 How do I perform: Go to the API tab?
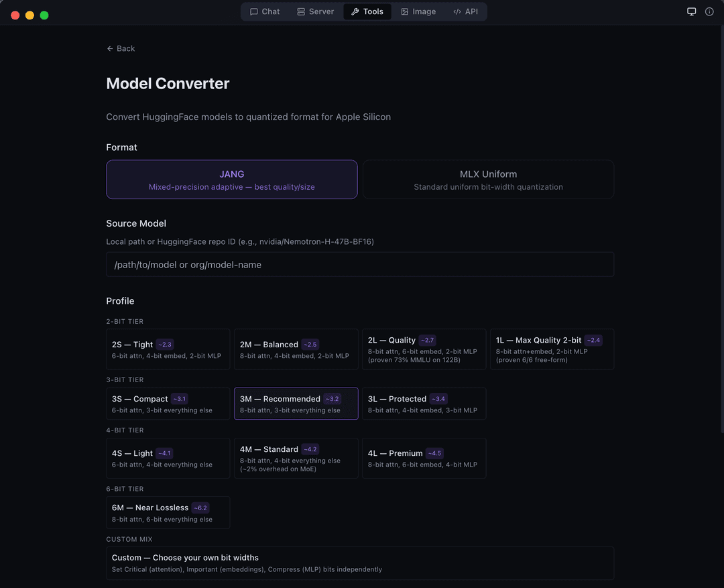click(x=465, y=11)
